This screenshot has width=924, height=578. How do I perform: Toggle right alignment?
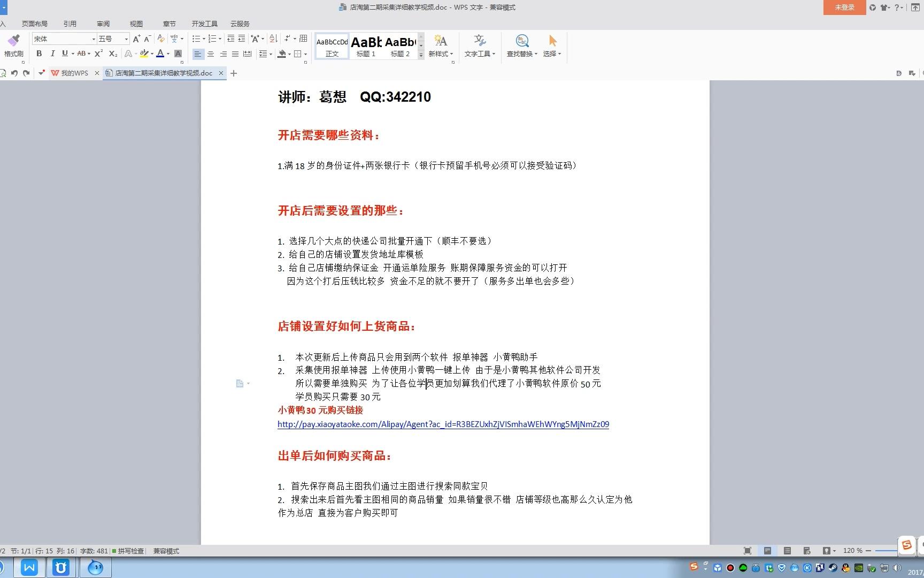[x=223, y=54]
